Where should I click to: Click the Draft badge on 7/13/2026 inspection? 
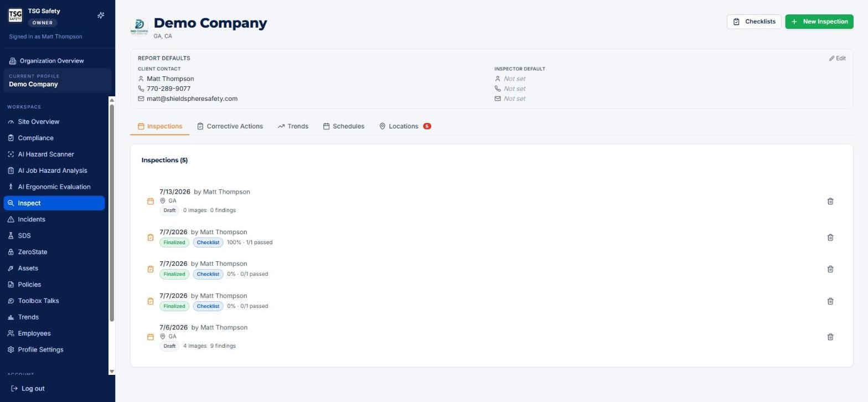(x=169, y=210)
